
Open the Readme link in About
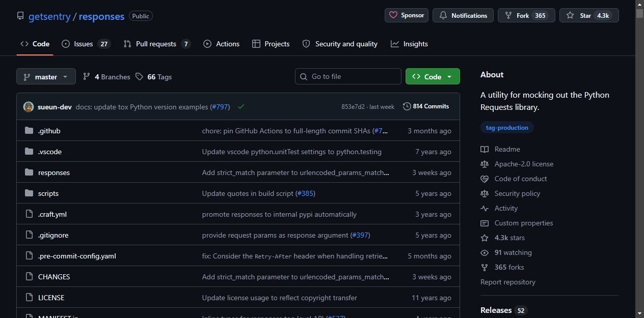point(500,149)
